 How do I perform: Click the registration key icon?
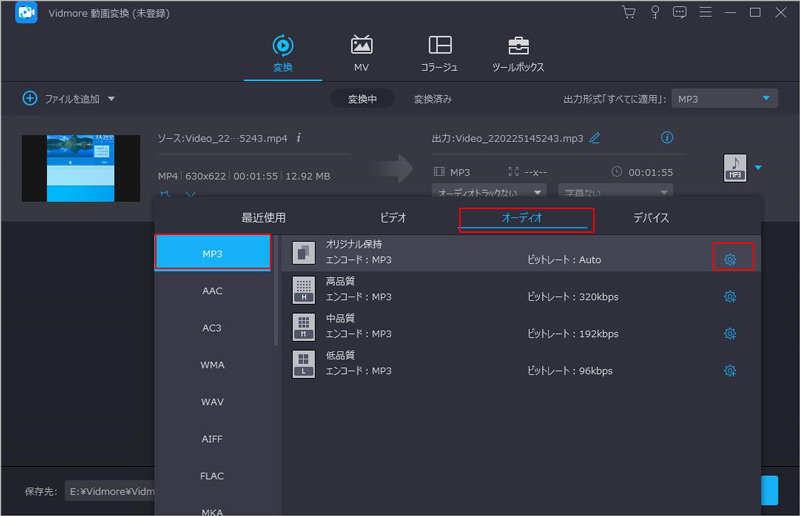[x=654, y=13]
